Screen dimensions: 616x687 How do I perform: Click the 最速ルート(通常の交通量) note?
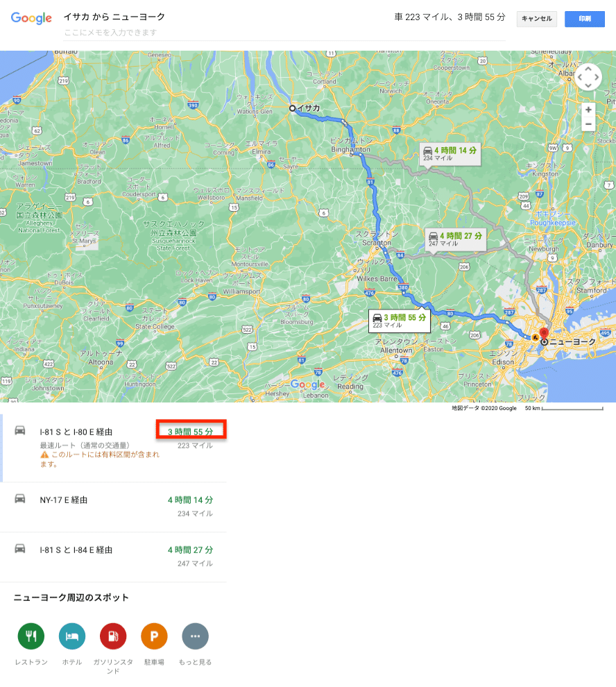point(85,446)
